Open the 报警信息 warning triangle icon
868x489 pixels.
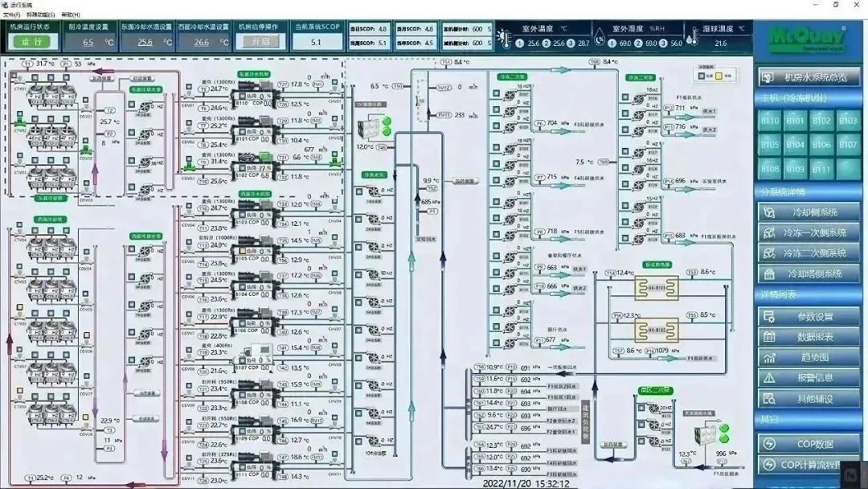pos(770,377)
